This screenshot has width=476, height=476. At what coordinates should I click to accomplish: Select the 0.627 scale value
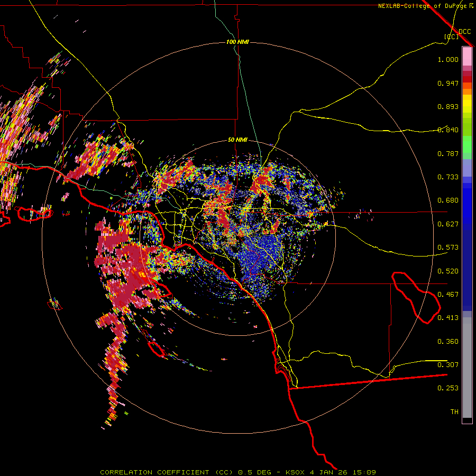[448, 224]
